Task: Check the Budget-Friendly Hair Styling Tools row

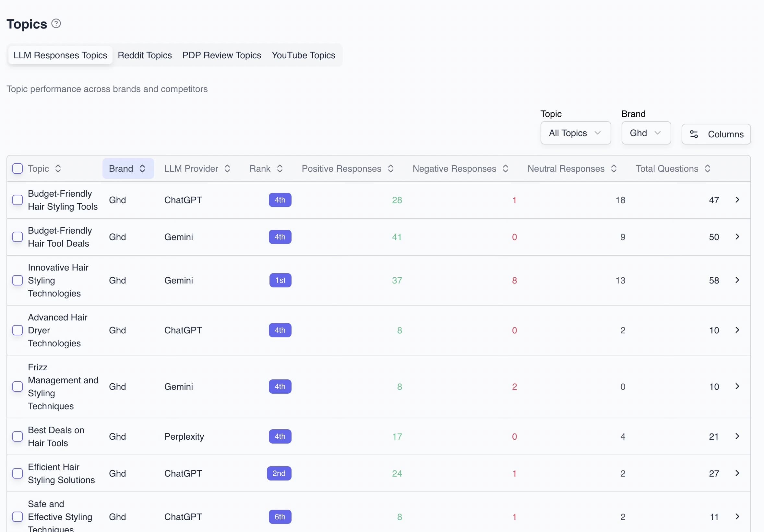Action: click(x=18, y=200)
